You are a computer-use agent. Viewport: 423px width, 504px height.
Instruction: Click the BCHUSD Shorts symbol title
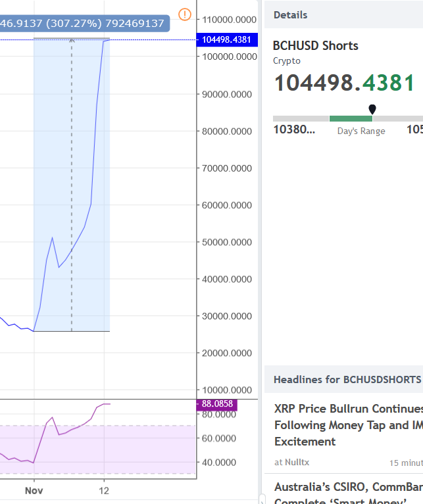click(316, 45)
